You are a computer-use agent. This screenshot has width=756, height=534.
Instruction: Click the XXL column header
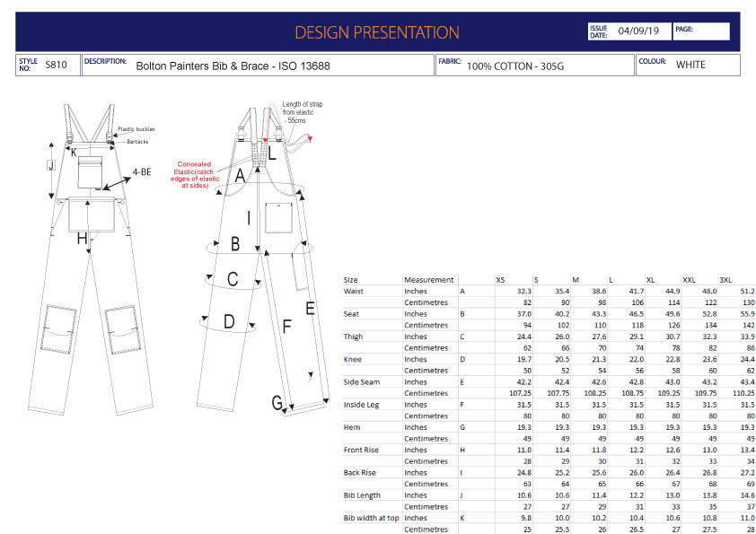(x=689, y=280)
